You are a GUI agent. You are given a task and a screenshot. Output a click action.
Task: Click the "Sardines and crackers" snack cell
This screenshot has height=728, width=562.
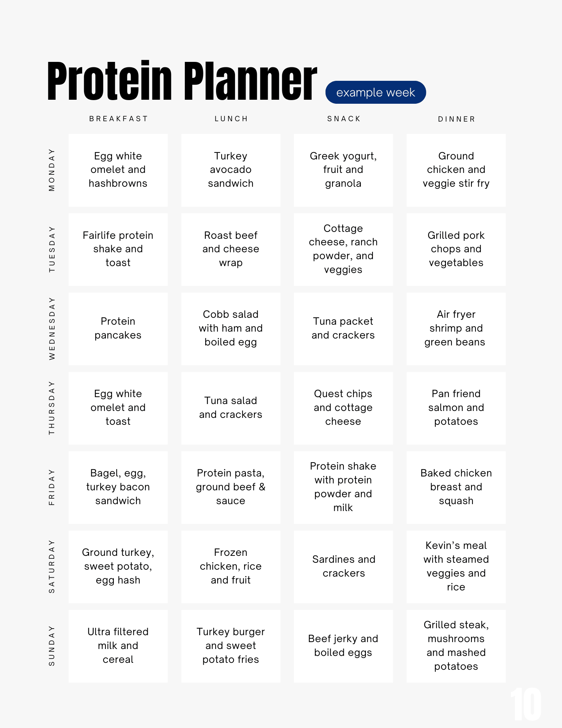pyautogui.click(x=343, y=566)
